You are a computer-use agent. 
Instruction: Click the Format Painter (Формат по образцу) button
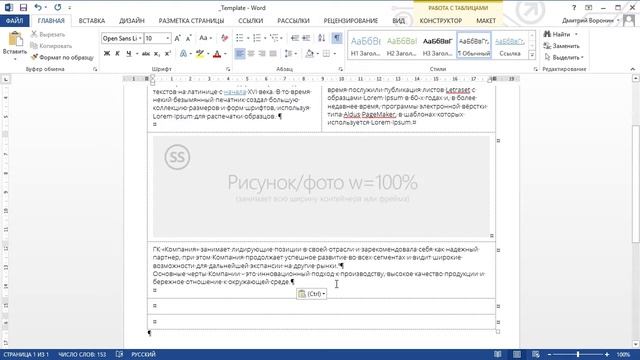tap(62, 58)
